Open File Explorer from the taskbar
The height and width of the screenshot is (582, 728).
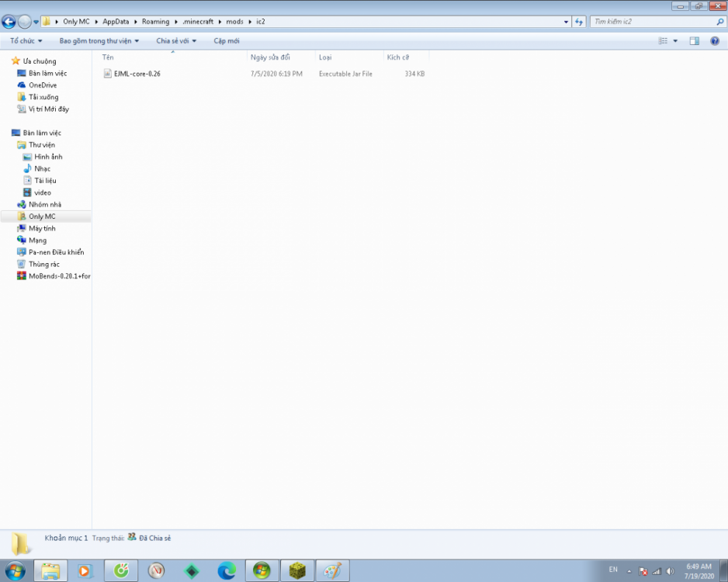pyautogui.click(x=50, y=571)
